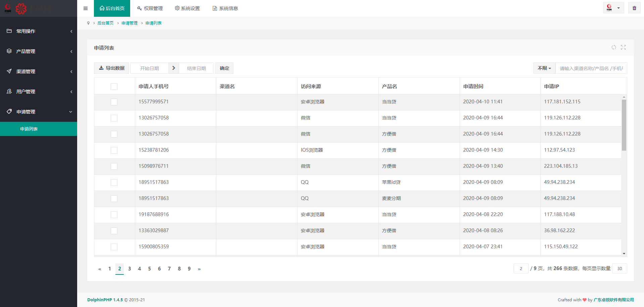Open the 不限 filter dropdown
Screen dimensions: 644x307
click(x=544, y=68)
